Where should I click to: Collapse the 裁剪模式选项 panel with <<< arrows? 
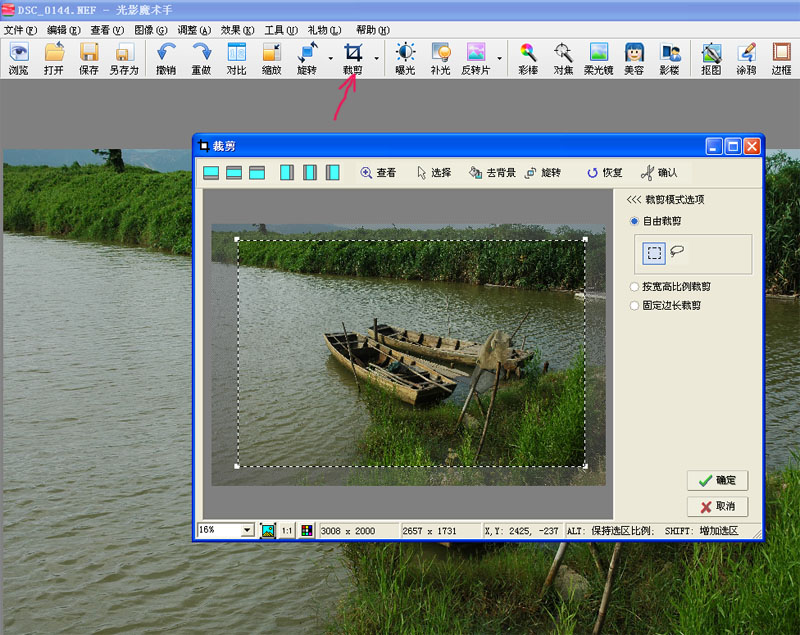click(634, 199)
